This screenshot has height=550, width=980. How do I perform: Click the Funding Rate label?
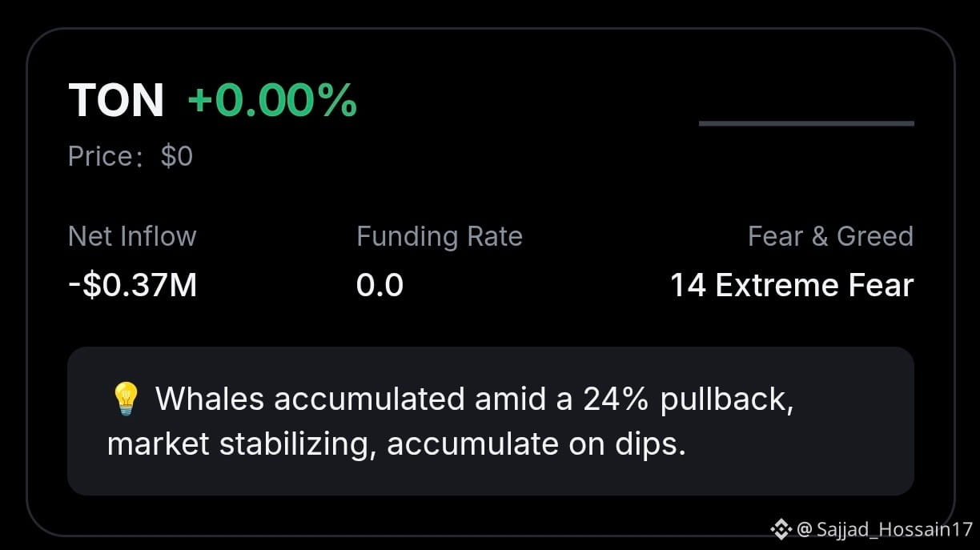440,236
